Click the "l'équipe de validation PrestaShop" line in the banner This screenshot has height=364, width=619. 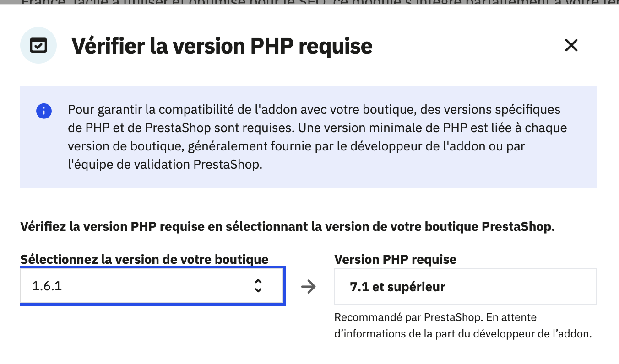165,164
